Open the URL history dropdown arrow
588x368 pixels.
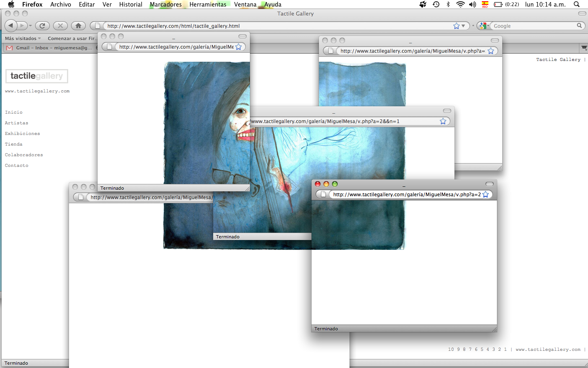tap(463, 26)
